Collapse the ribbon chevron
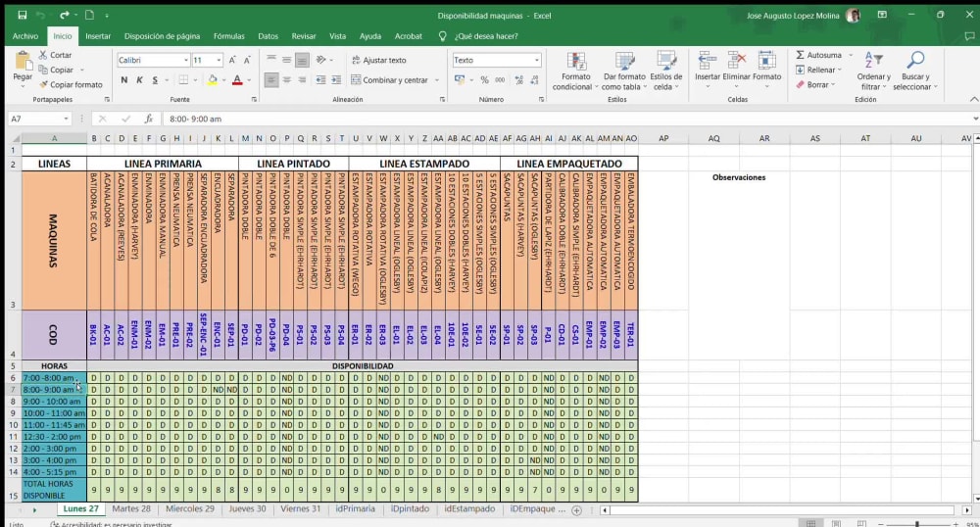The width and height of the screenshot is (980, 527). pos(974,99)
